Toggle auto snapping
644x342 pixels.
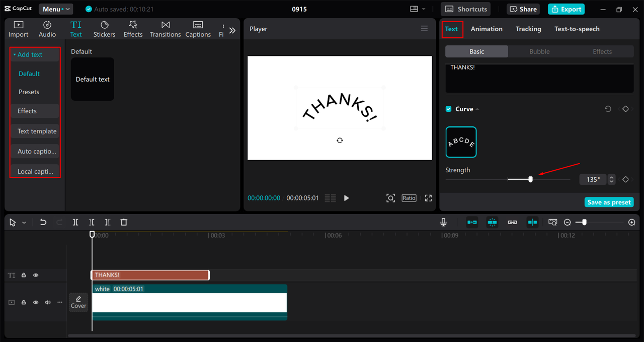492,222
